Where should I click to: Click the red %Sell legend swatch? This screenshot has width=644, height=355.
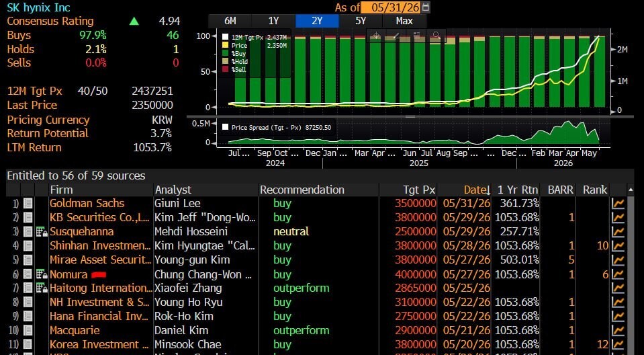tap(225, 69)
